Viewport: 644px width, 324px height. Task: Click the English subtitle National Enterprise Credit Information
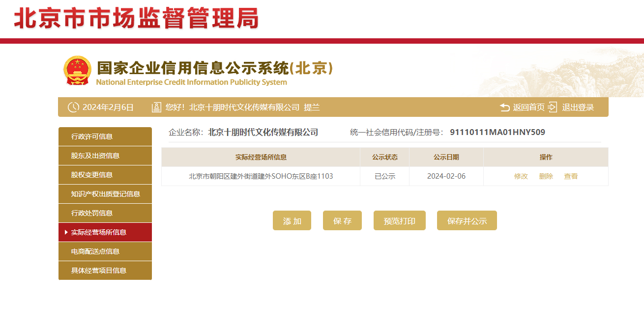(191, 82)
